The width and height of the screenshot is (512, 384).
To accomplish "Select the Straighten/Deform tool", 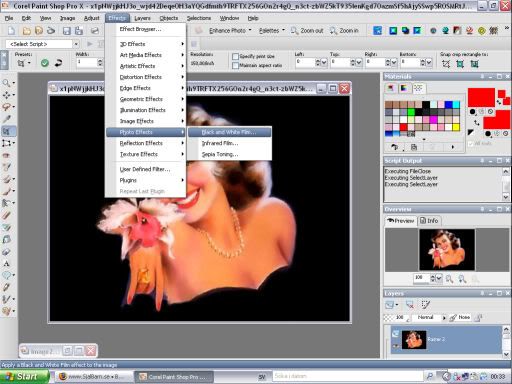I will point(6,143).
